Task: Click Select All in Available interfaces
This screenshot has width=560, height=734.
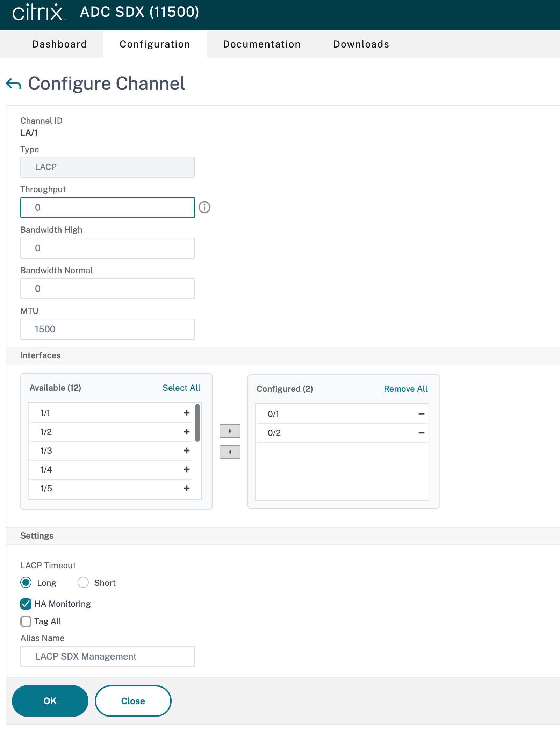Action: [181, 388]
